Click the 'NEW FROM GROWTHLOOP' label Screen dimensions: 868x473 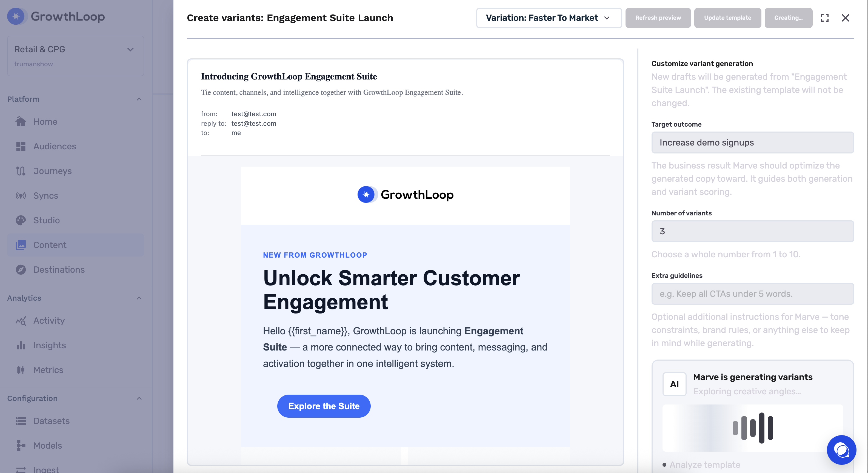(x=315, y=255)
